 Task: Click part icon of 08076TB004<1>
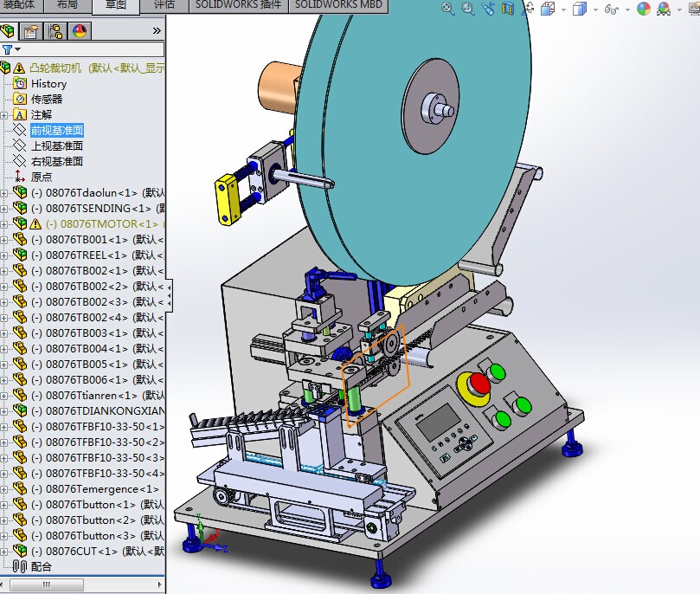pyautogui.click(x=20, y=348)
